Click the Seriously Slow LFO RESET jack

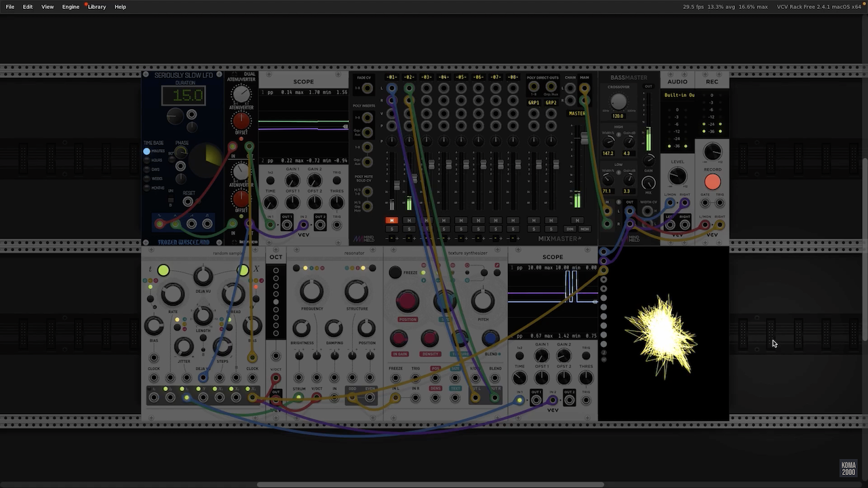pos(189,201)
